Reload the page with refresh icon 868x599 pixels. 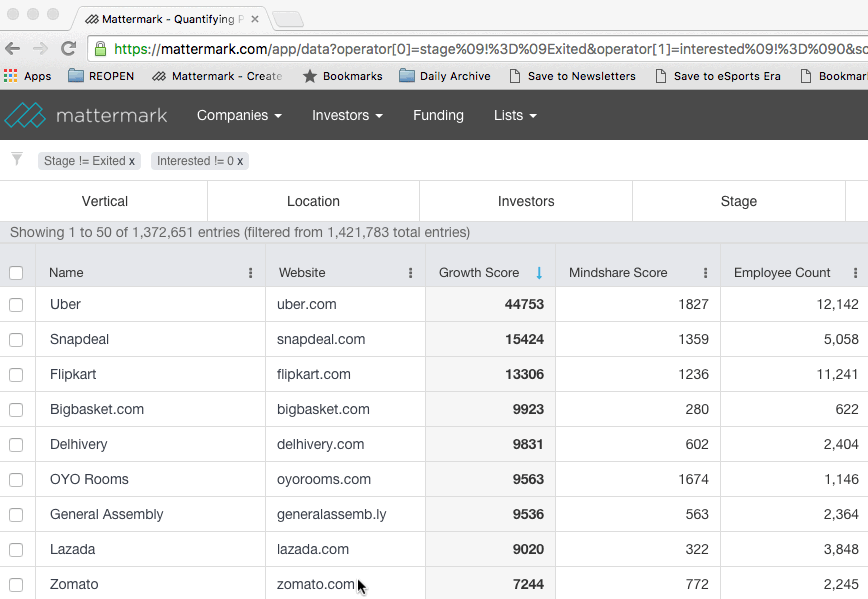click(68, 49)
